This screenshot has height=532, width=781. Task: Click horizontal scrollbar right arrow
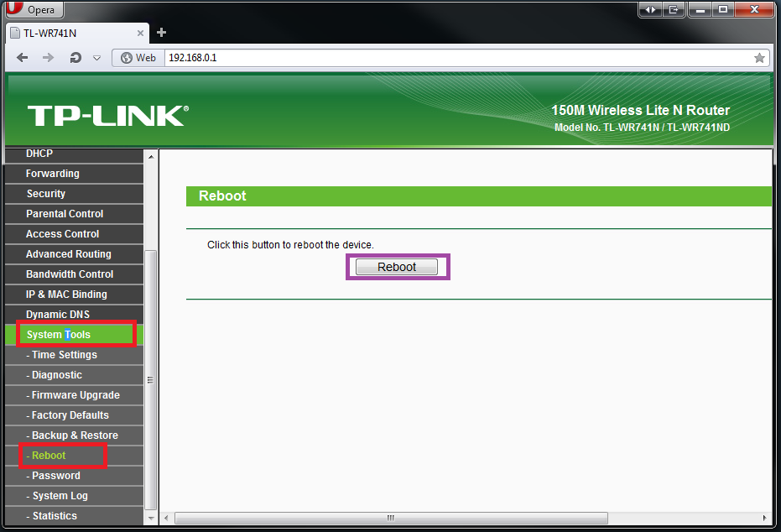tap(764, 518)
